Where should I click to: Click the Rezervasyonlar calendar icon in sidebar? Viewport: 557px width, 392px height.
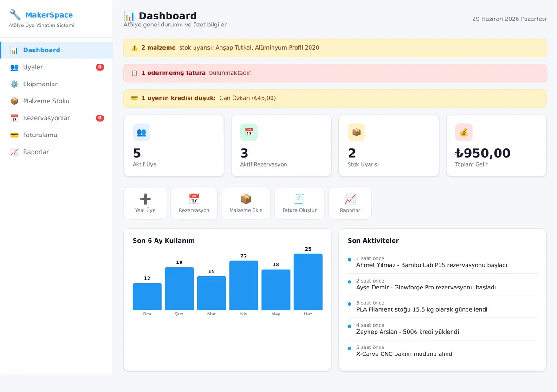click(14, 118)
